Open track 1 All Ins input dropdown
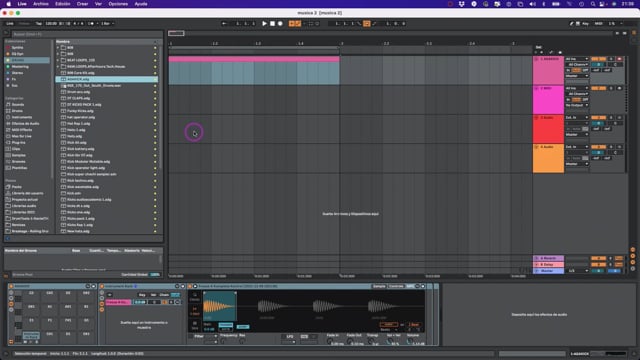 coord(577,59)
